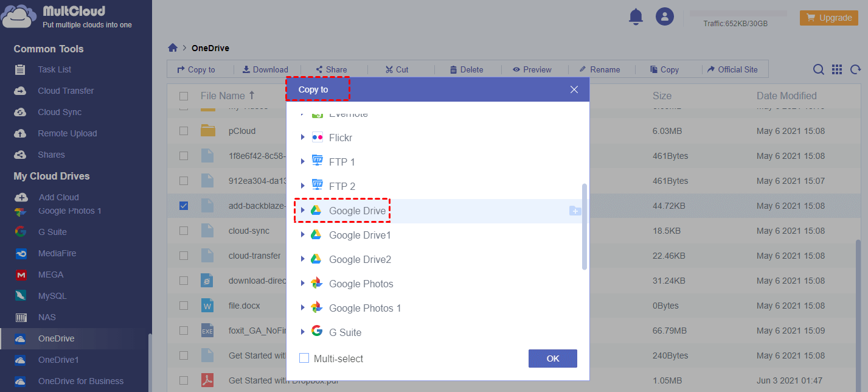Viewport: 868px width, 392px height.
Task: Check the file.docx checkbox
Action: (184, 306)
